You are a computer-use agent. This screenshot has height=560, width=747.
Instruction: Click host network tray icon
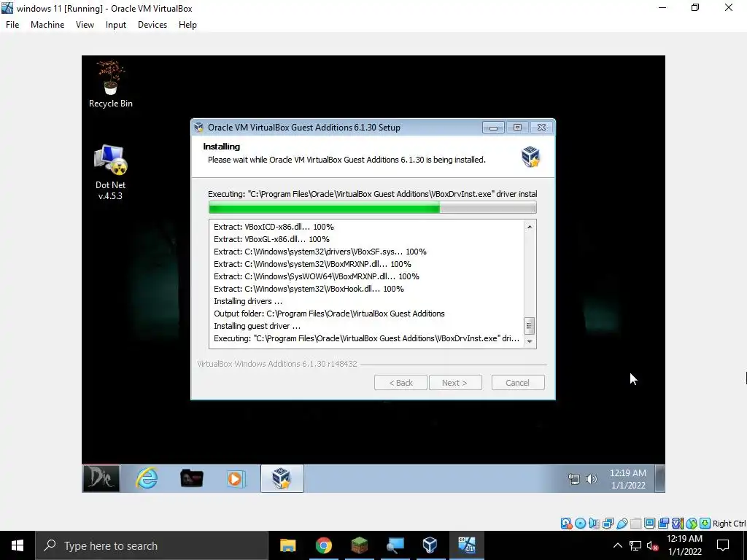point(635,545)
